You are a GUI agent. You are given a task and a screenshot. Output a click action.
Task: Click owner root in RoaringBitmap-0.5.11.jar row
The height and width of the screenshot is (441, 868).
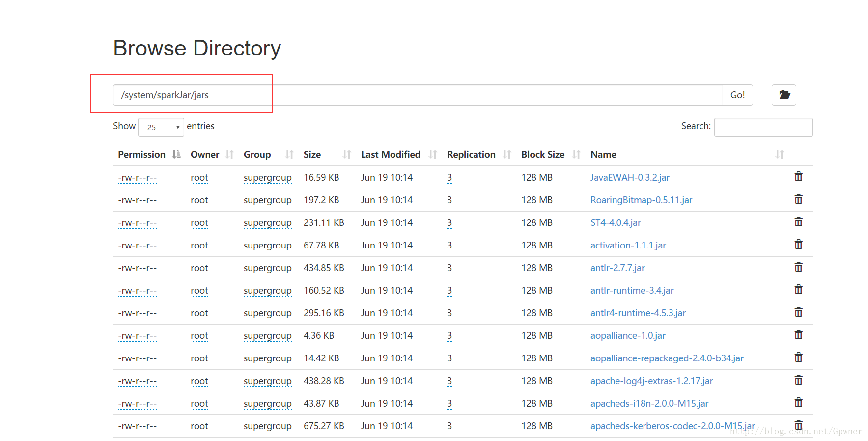coord(199,200)
